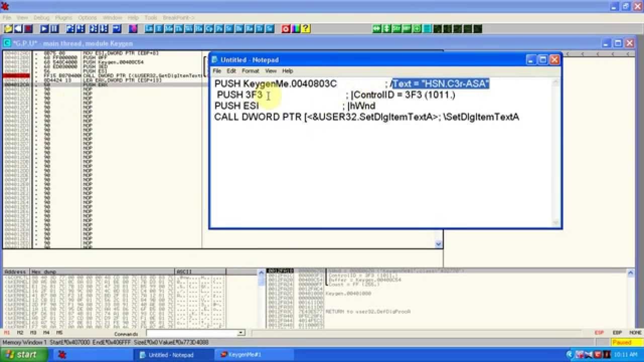Click the stack pane scroll up arrow

[x=630, y=273]
